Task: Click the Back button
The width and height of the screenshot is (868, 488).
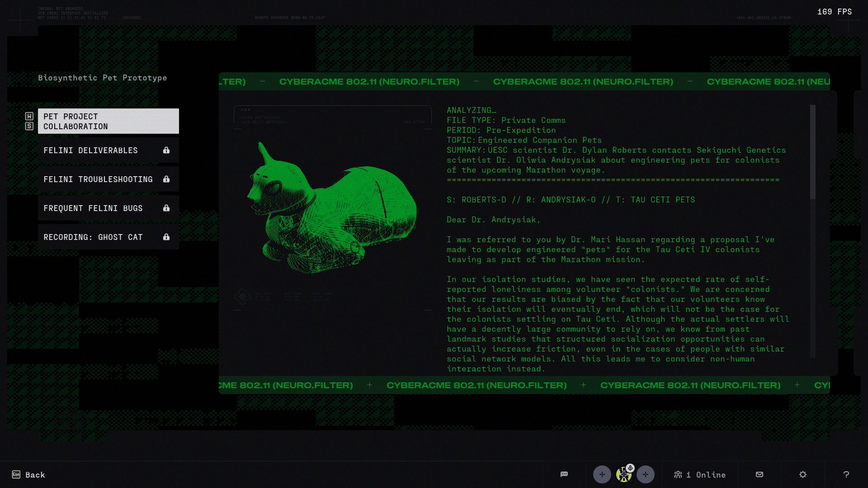Action: (35, 474)
